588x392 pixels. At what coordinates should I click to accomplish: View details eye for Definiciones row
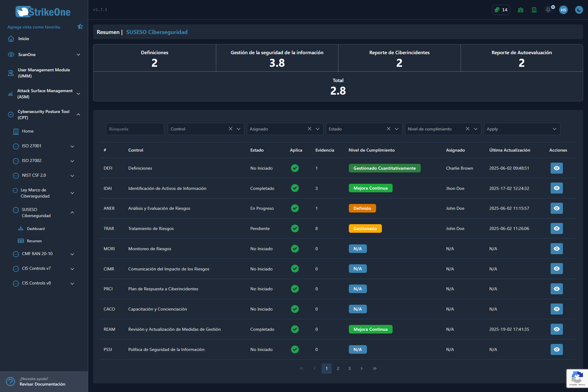pyautogui.click(x=557, y=168)
